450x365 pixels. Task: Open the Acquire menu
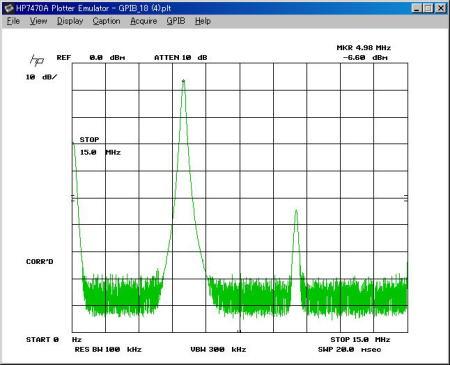(144, 21)
